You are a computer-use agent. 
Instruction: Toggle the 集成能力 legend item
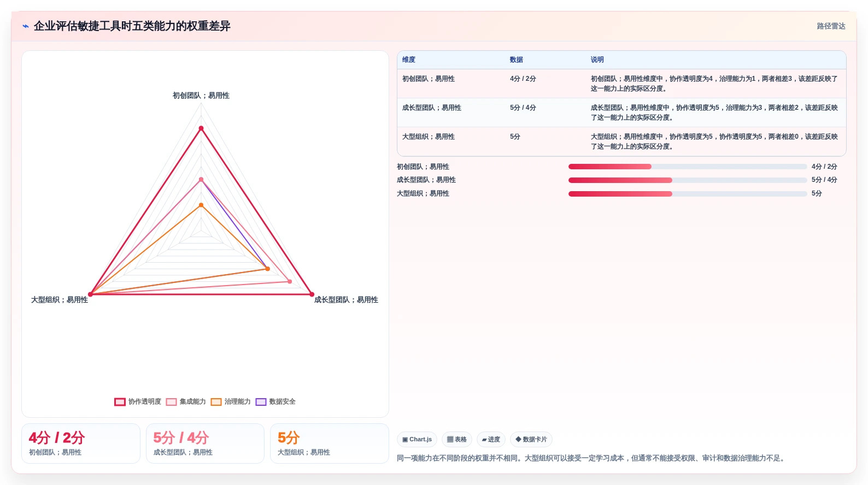[186, 401]
